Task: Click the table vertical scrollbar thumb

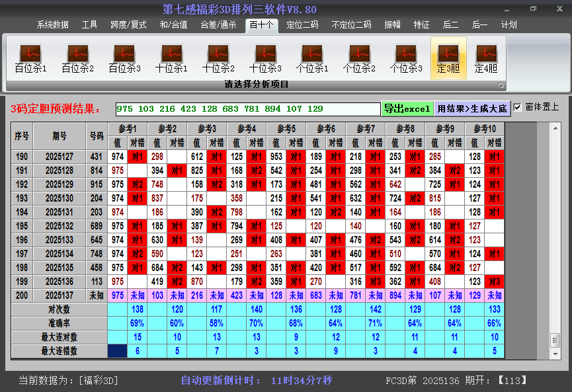Action: pyautogui.click(x=555, y=340)
